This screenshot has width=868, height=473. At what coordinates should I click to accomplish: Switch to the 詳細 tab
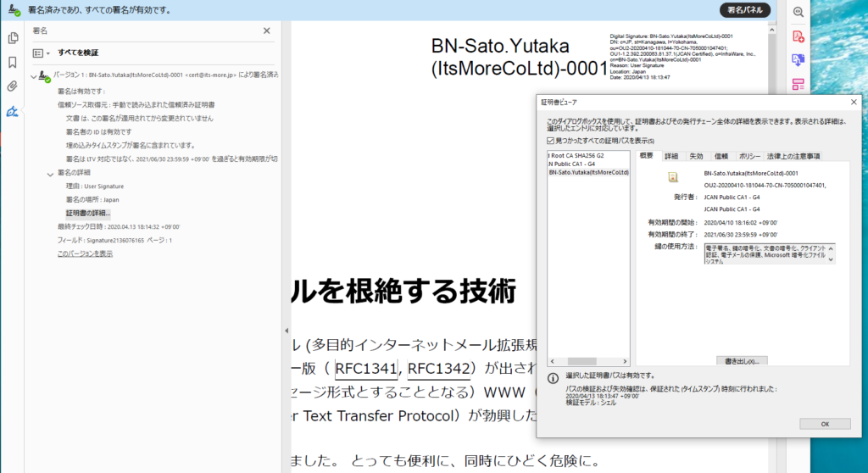[x=671, y=156]
